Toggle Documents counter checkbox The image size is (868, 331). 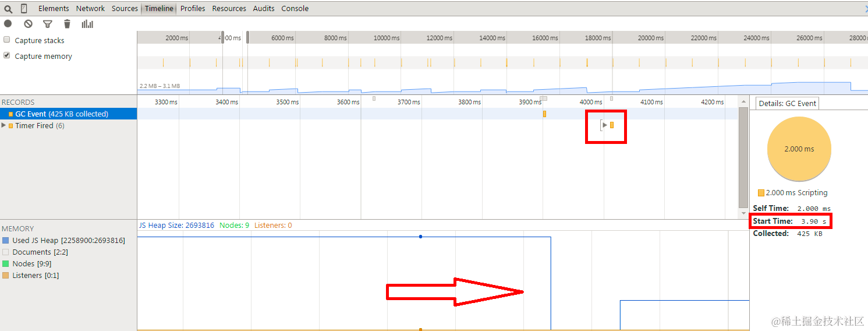6,252
